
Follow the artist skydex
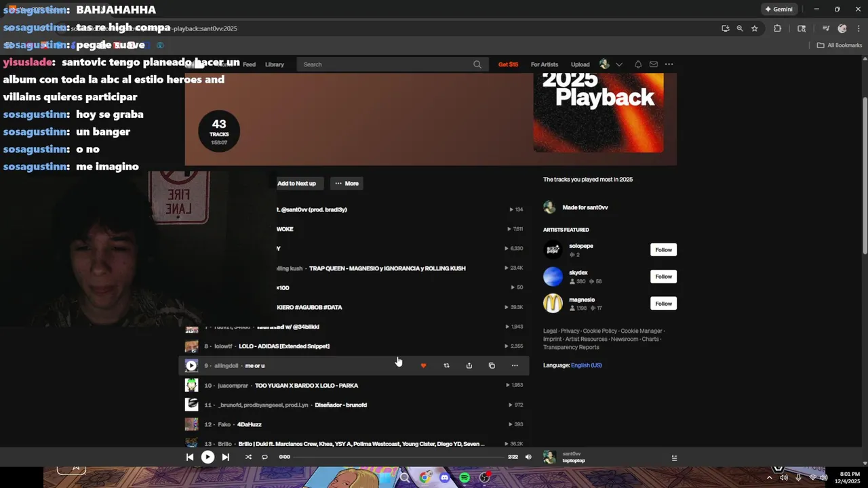click(x=663, y=277)
